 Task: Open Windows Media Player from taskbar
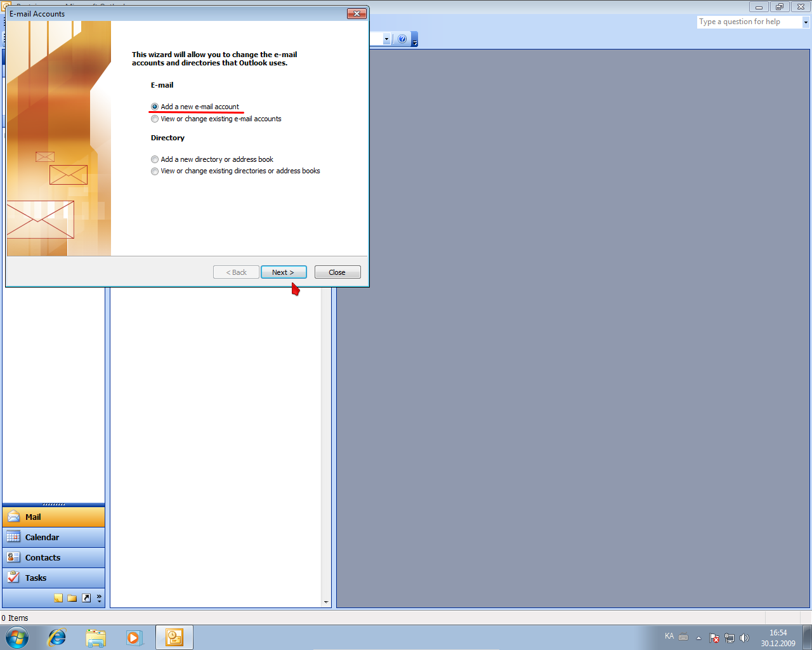tap(134, 637)
